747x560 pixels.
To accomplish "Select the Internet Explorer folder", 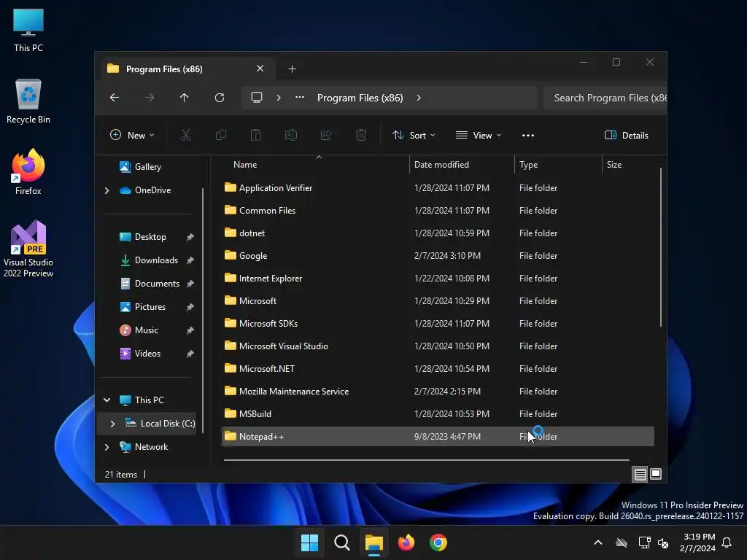I will click(x=438, y=279).
